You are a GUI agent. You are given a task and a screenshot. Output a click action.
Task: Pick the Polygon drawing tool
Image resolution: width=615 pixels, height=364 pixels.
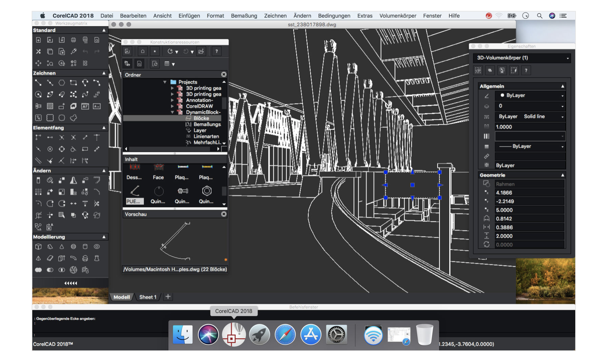[62, 83]
